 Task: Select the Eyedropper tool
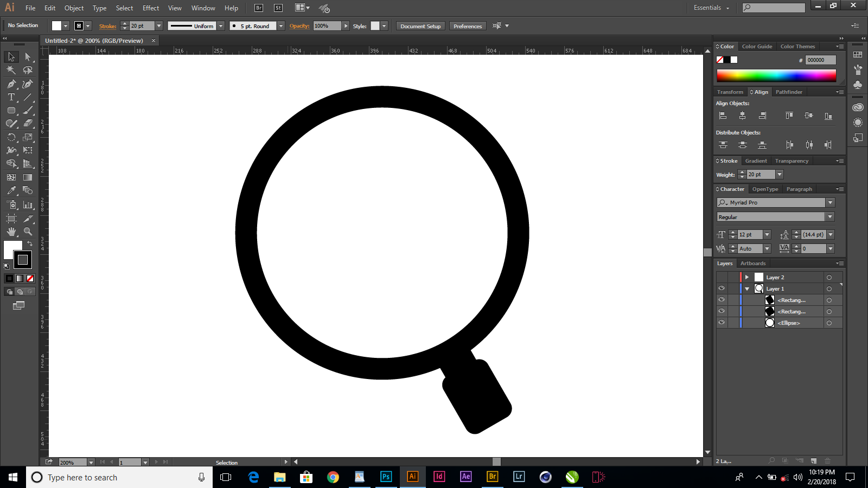11,190
